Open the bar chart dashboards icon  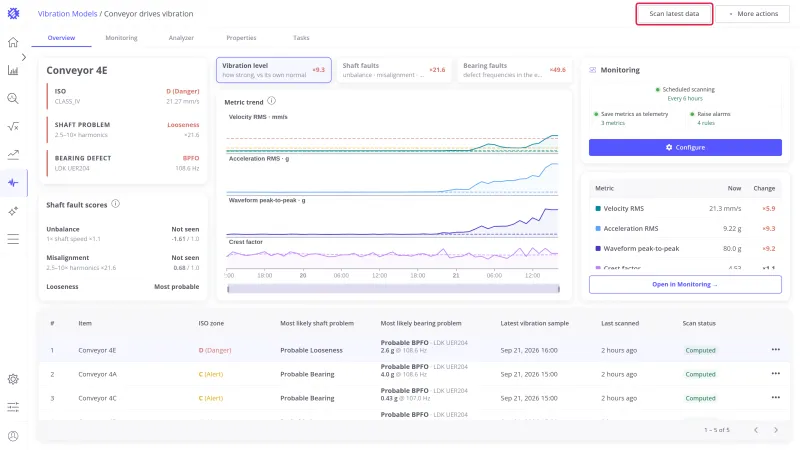pos(13,70)
